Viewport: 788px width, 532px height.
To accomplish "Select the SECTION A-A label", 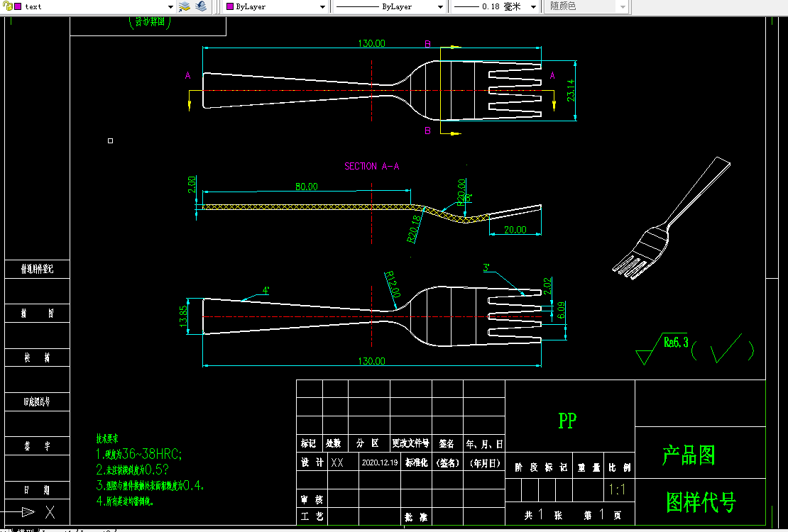I will pyautogui.click(x=372, y=166).
